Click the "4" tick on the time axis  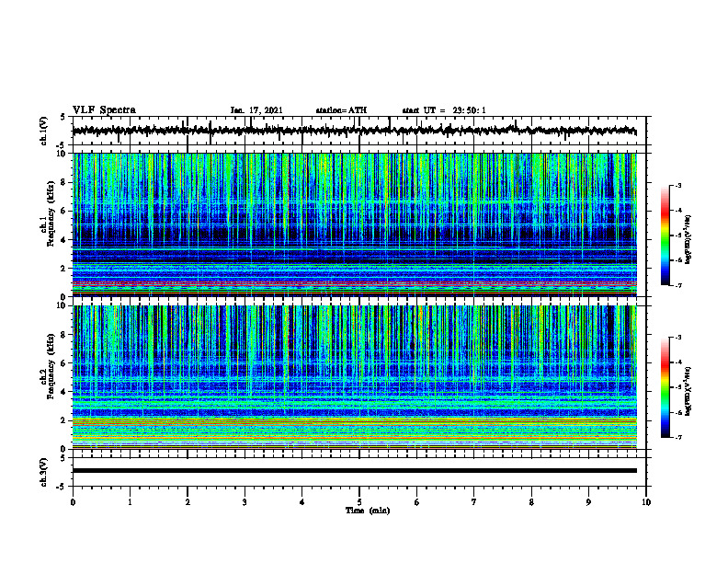pos(302,502)
